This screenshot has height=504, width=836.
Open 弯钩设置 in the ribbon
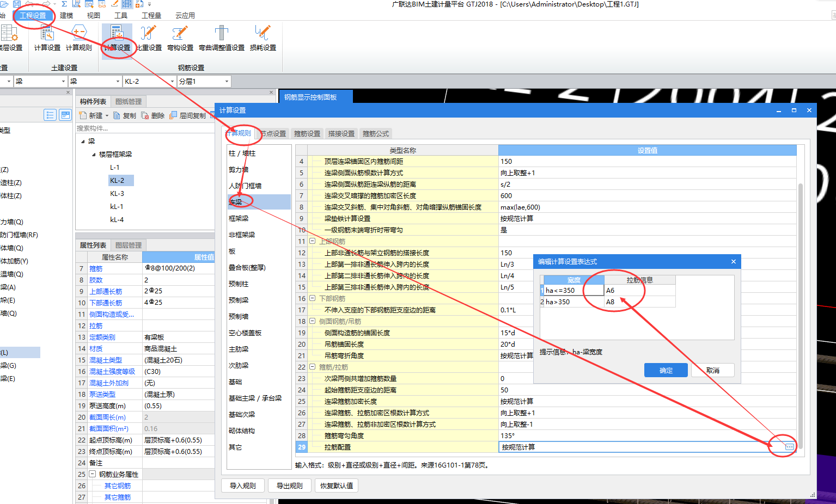pyautogui.click(x=180, y=38)
